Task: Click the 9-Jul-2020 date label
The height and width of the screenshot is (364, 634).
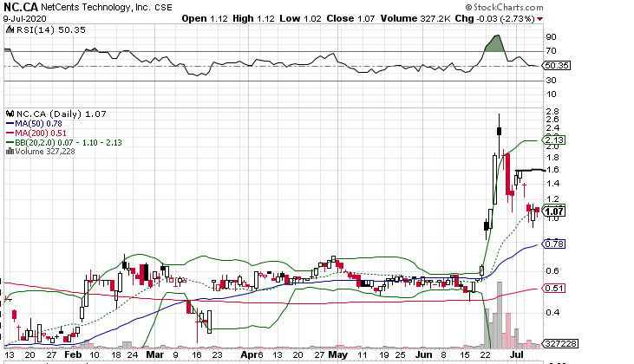Action: pyautogui.click(x=24, y=18)
